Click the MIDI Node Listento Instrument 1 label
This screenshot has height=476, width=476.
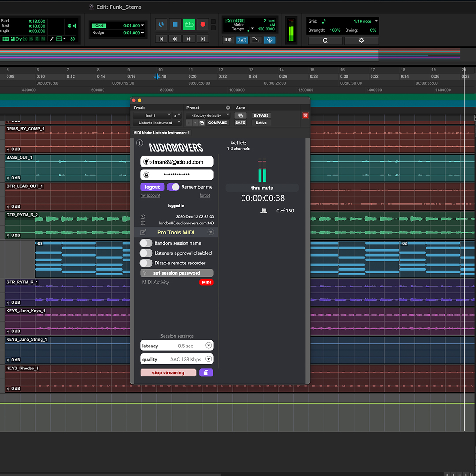point(161,133)
